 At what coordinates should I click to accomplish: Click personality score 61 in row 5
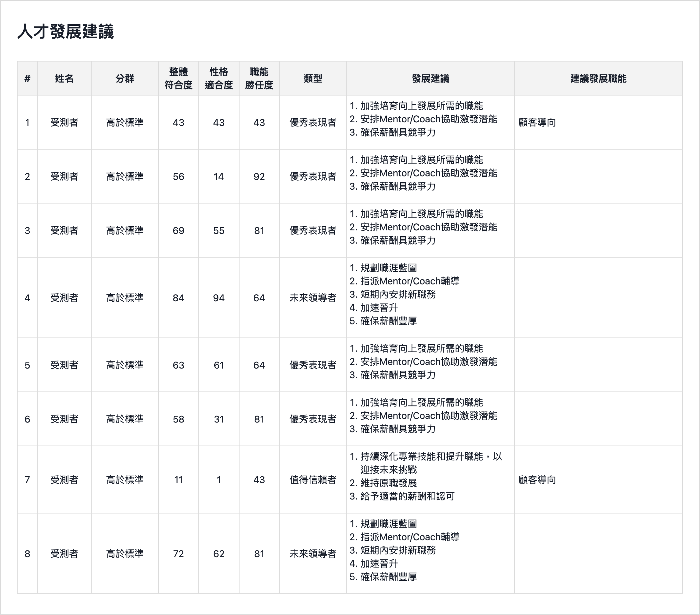pyautogui.click(x=219, y=365)
